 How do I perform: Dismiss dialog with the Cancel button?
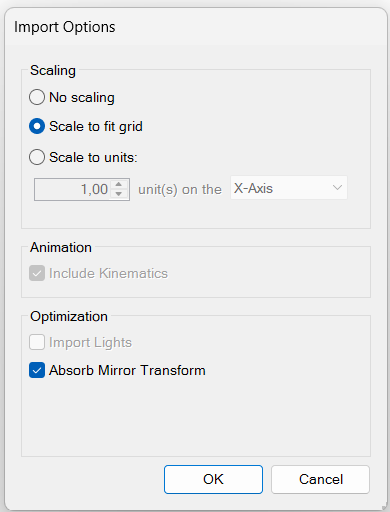320,479
